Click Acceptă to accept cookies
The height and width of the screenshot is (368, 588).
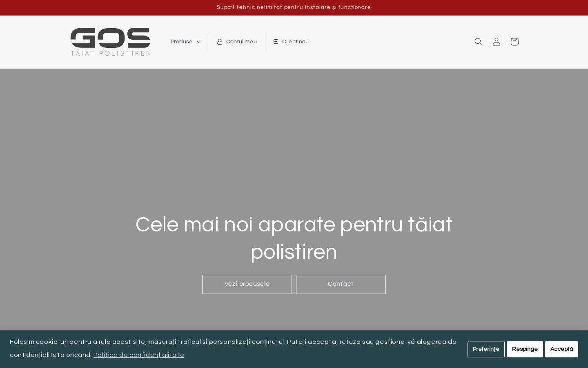(561, 349)
